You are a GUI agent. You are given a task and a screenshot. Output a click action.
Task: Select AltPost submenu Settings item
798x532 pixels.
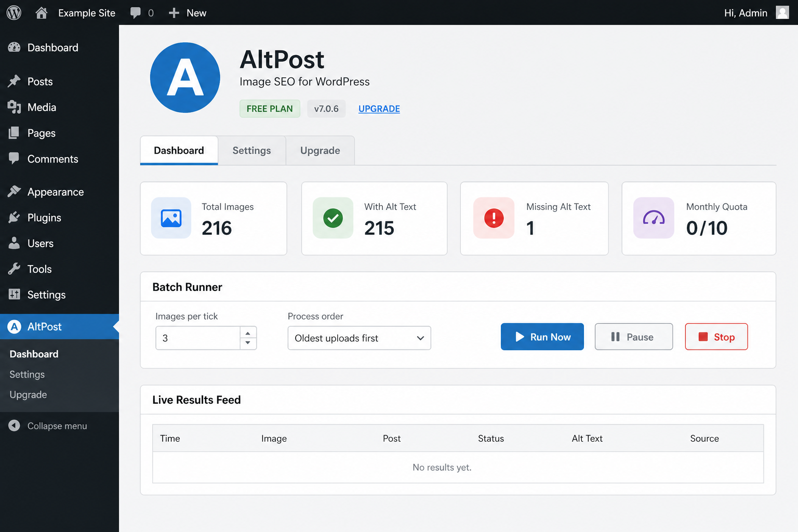pos(27,375)
